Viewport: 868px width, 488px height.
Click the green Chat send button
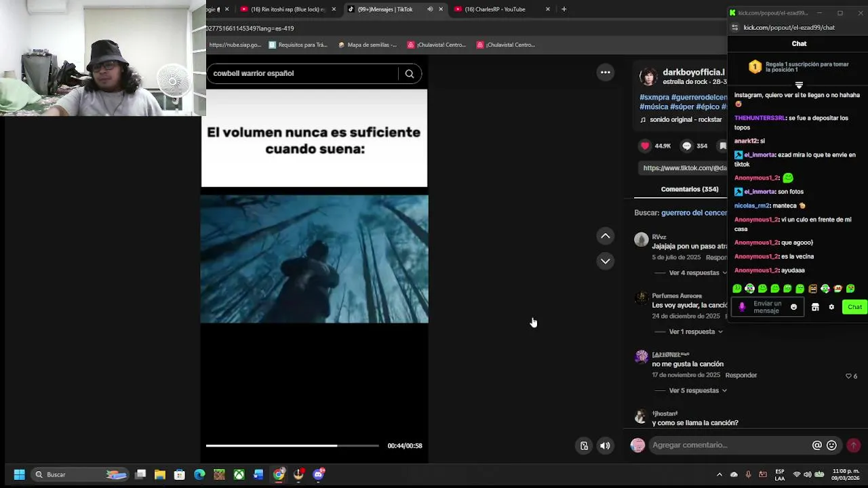(x=854, y=307)
